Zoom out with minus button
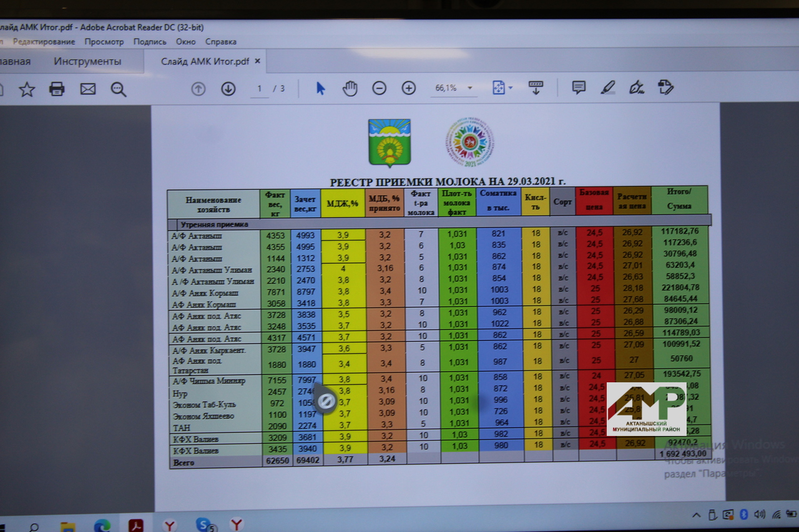This screenshot has width=799, height=532. [379, 88]
